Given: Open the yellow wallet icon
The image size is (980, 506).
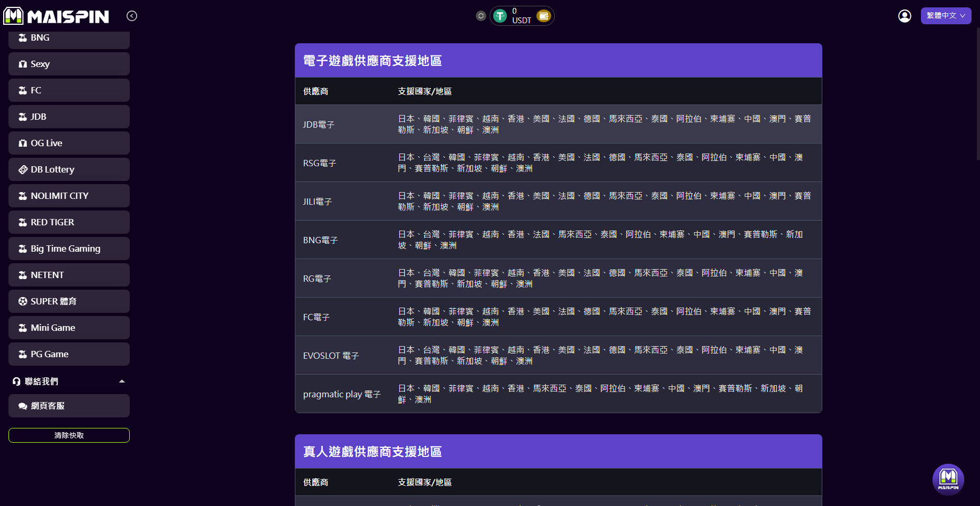Looking at the screenshot, I should point(543,16).
